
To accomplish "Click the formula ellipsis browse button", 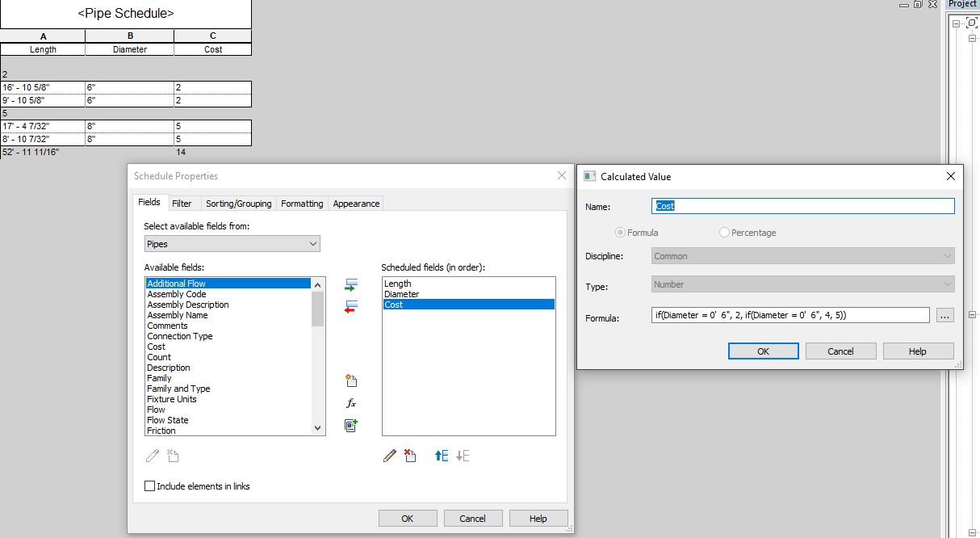I will point(944,315).
